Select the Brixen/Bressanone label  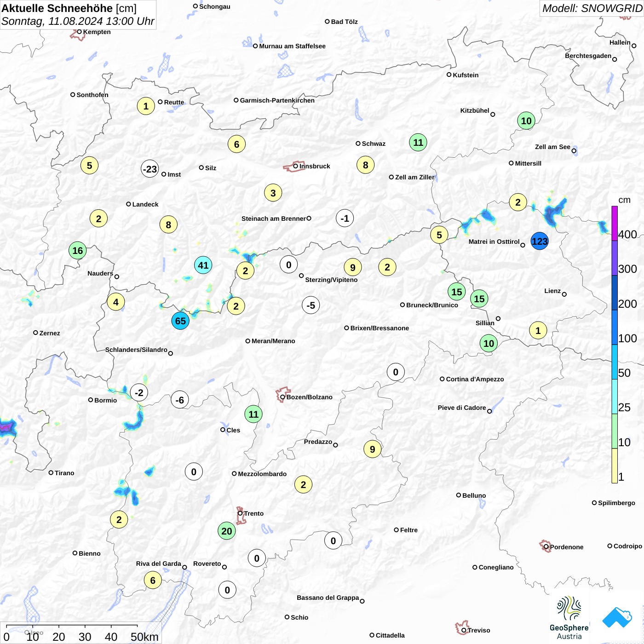click(x=379, y=328)
